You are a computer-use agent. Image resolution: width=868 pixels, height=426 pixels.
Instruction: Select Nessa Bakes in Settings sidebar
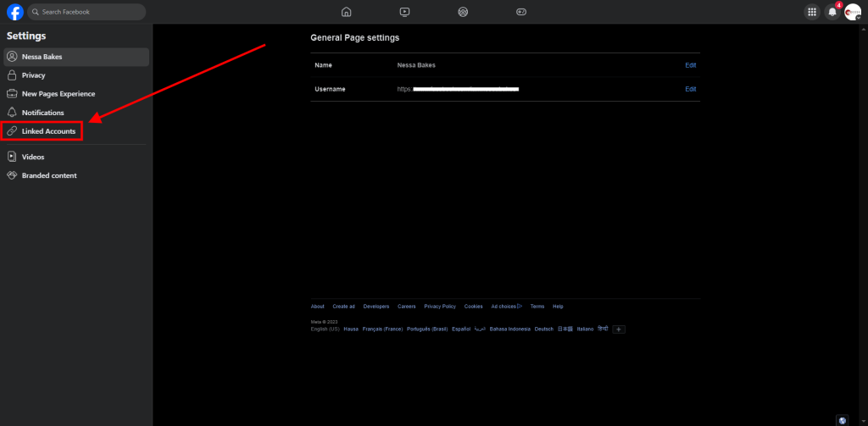coord(76,57)
